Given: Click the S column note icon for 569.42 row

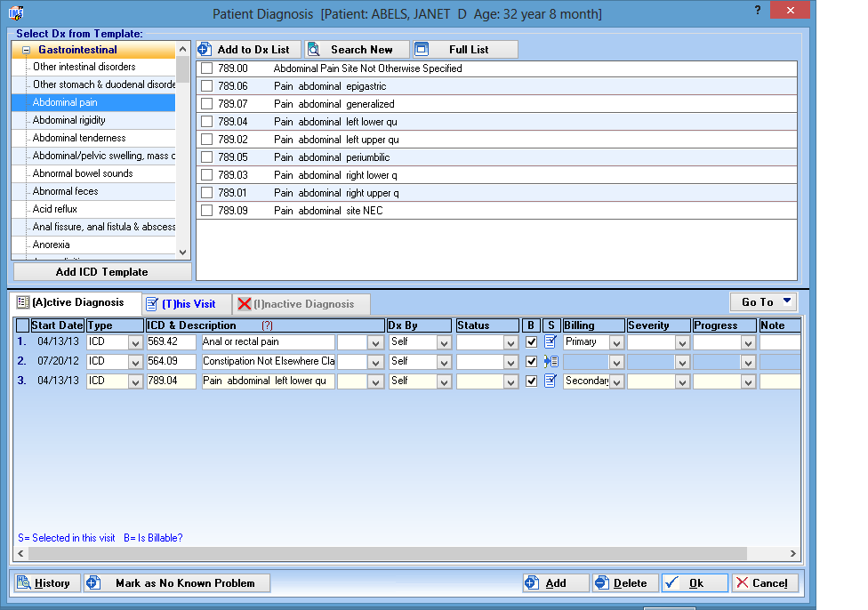Looking at the screenshot, I should [x=551, y=341].
